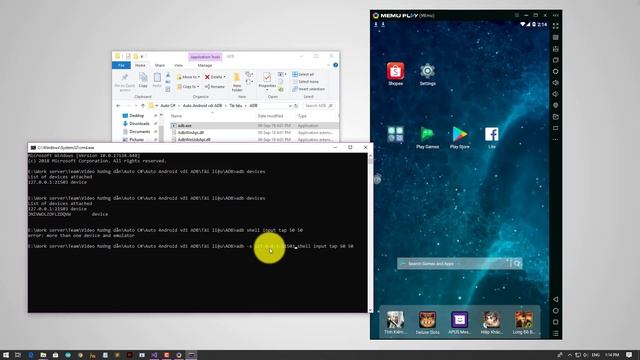Viewport: 640px width, 360px height.
Task: Click Pin to Quick access icon
Action: click(x=124, y=82)
